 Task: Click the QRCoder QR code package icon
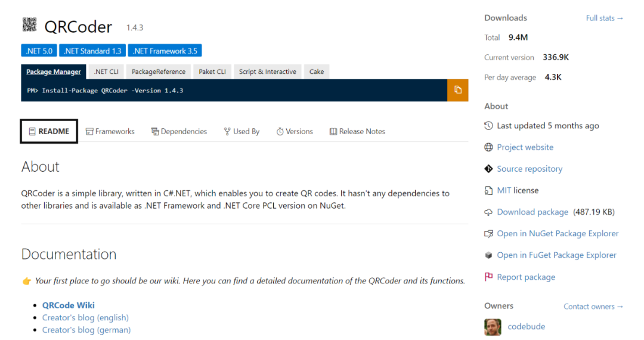click(x=30, y=24)
